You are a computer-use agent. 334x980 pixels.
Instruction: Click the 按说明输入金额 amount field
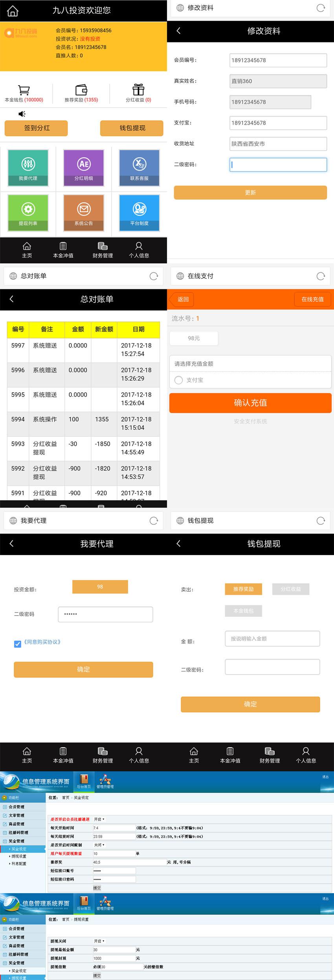click(x=272, y=639)
